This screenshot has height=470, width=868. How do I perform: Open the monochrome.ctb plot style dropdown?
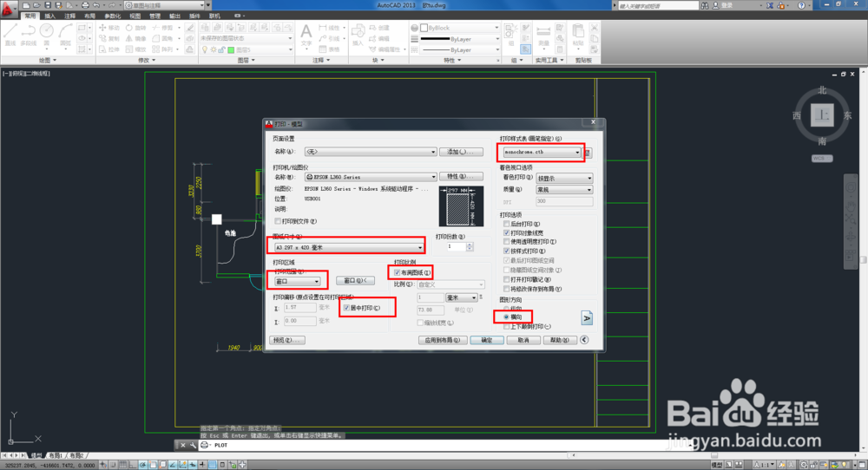tap(542, 152)
